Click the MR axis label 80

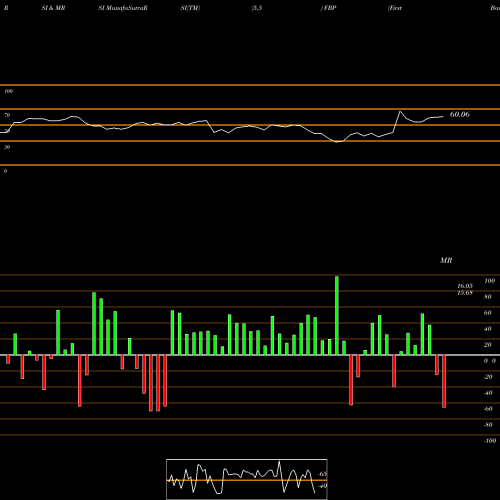(x=488, y=297)
